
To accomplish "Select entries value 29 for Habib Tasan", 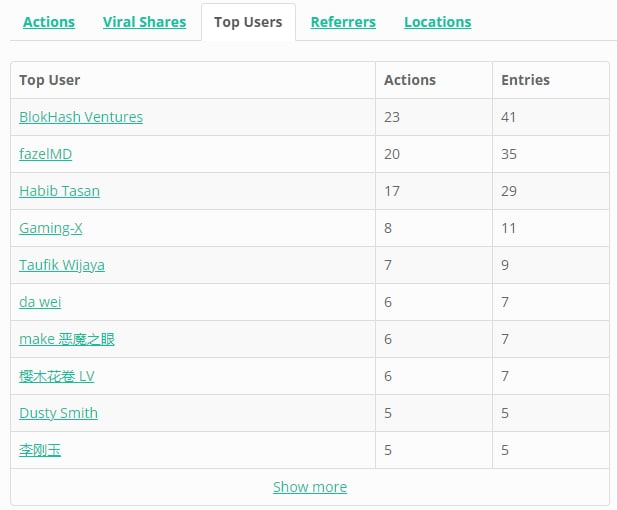I will 509,191.
